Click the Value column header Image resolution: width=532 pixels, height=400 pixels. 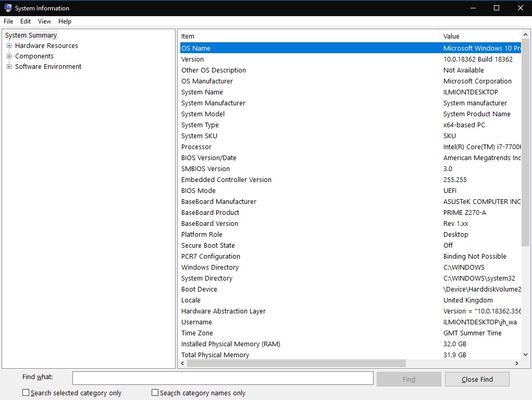click(480, 37)
